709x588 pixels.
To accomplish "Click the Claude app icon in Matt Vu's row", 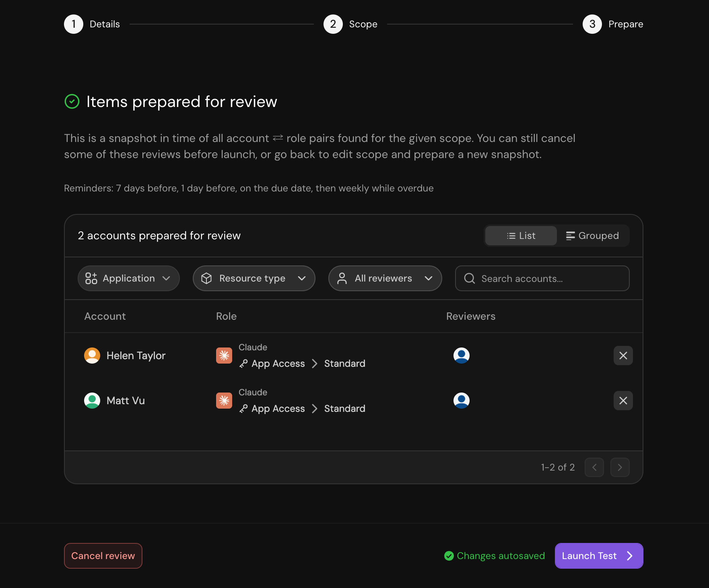I will coord(224,401).
